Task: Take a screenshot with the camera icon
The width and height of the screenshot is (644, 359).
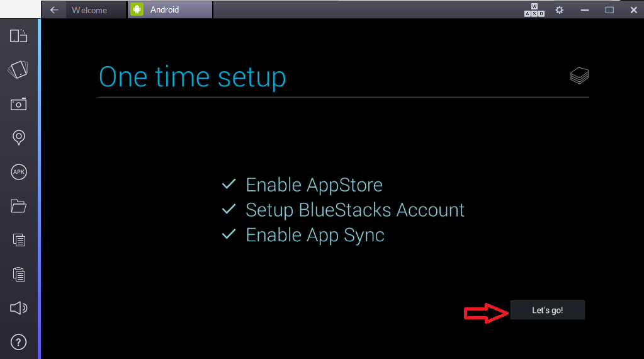Action: (18, 105)
